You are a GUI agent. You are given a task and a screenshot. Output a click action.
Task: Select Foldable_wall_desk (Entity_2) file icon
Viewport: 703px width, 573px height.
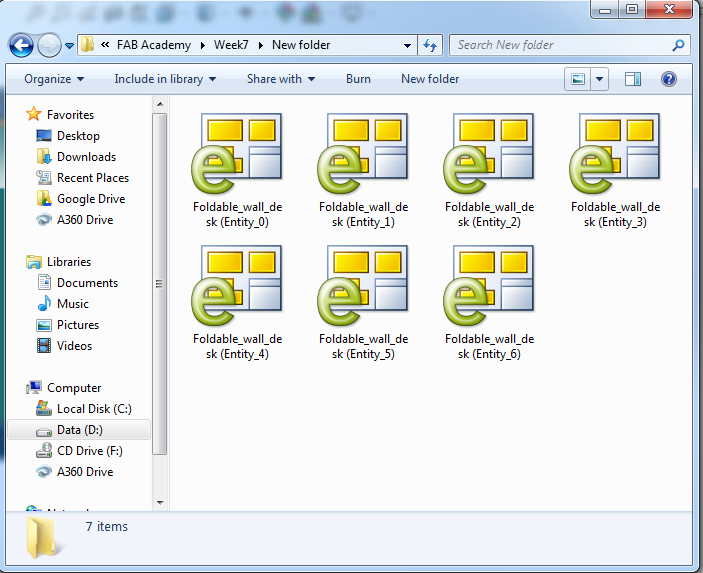tap(489, 153)
